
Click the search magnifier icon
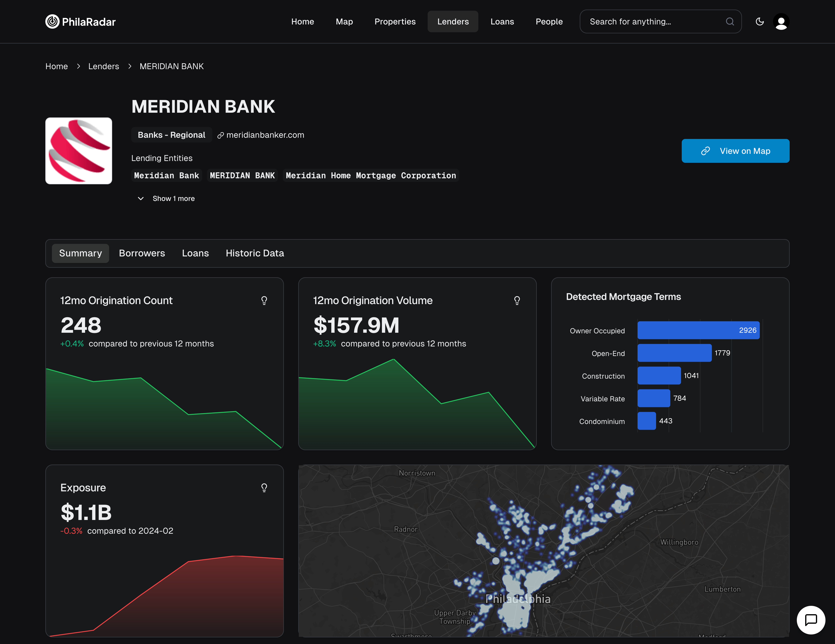729,21
